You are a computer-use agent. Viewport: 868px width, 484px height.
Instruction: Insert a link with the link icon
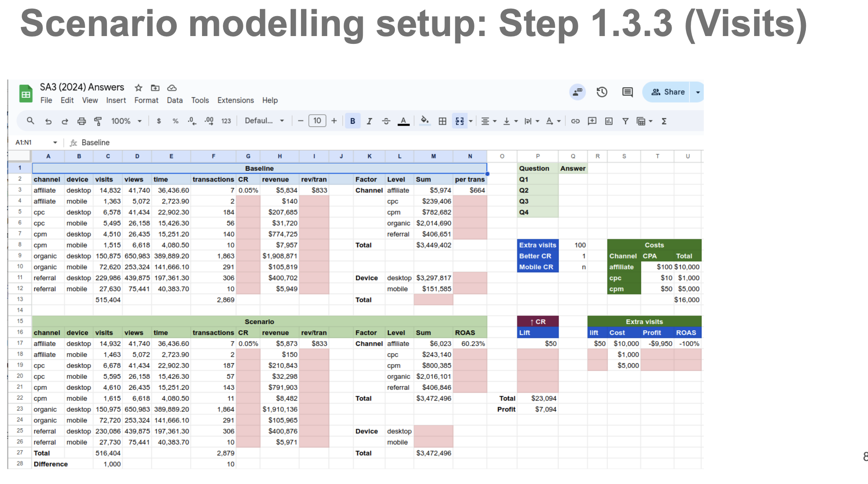575,121
